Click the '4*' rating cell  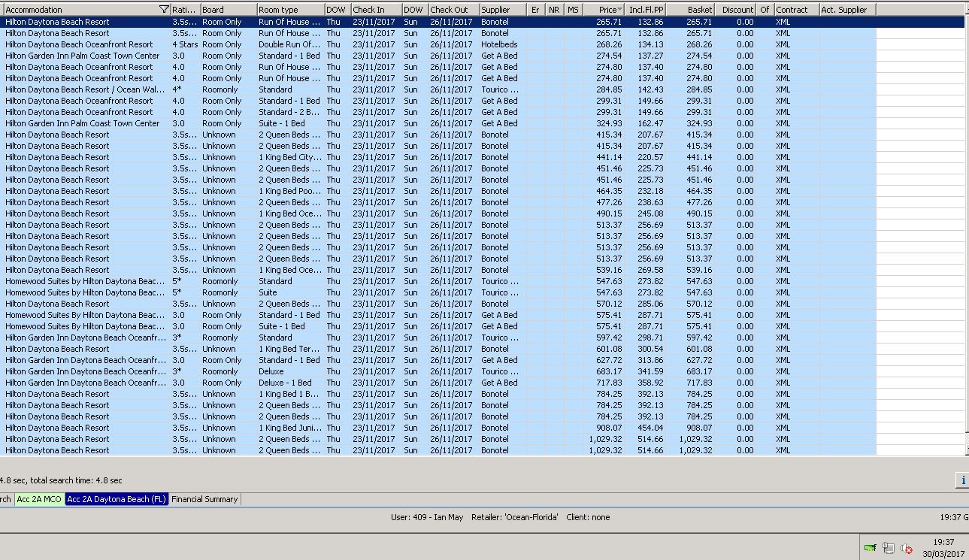coord(185,89)
